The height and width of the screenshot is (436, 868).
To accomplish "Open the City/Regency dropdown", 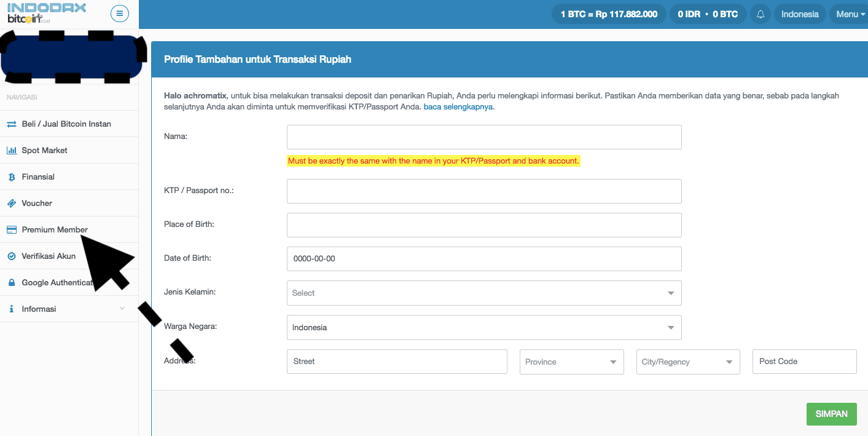I will point(687,362).
